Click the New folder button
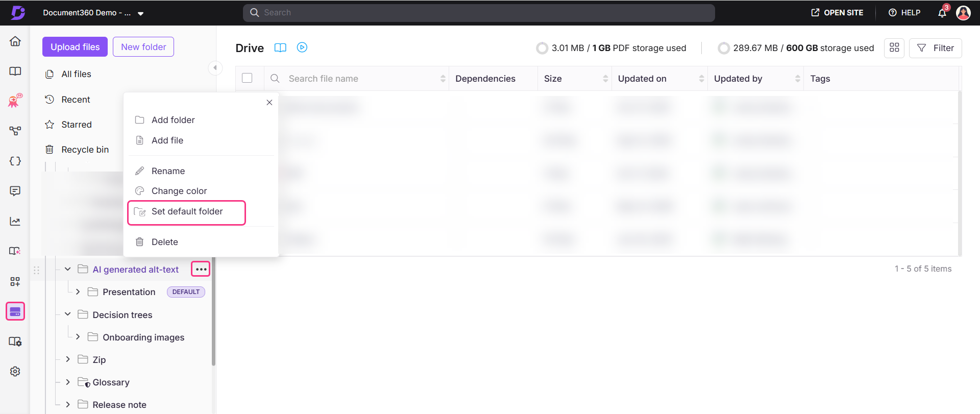The width and height of the screenshot is (980, 414). point(143,47)
